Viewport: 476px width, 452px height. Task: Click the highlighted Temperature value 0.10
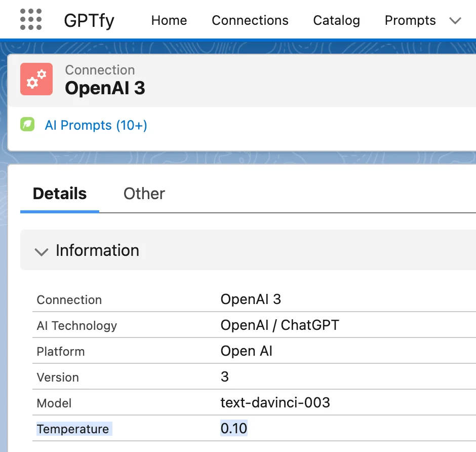pos(234,429)
